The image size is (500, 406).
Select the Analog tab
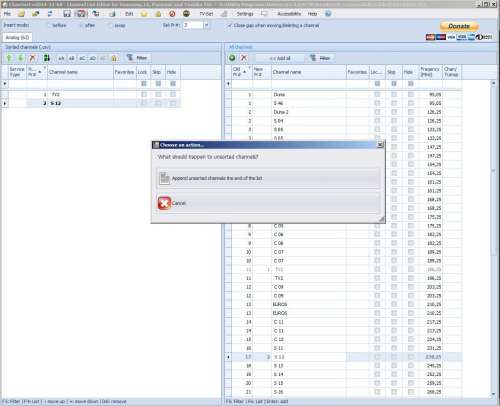pos(17,37)
